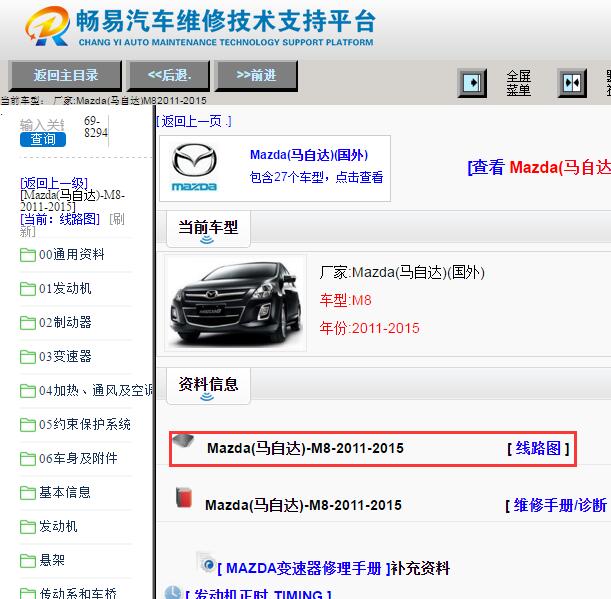611x599 pixels.
Task: Select the 基本信息 tree label
Action: 65,492
